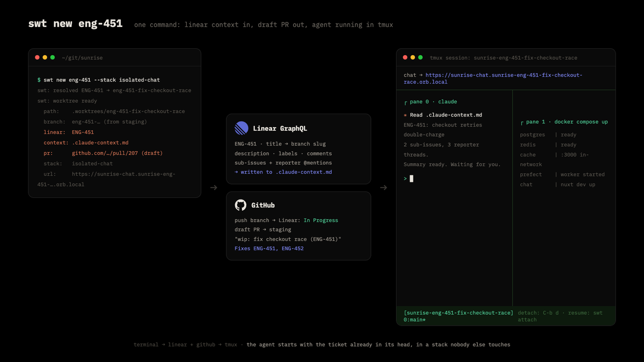Click 'swt: resolved ENG-451' output line
This screenshot has width=644, height=362.
(x=114, y=90)
